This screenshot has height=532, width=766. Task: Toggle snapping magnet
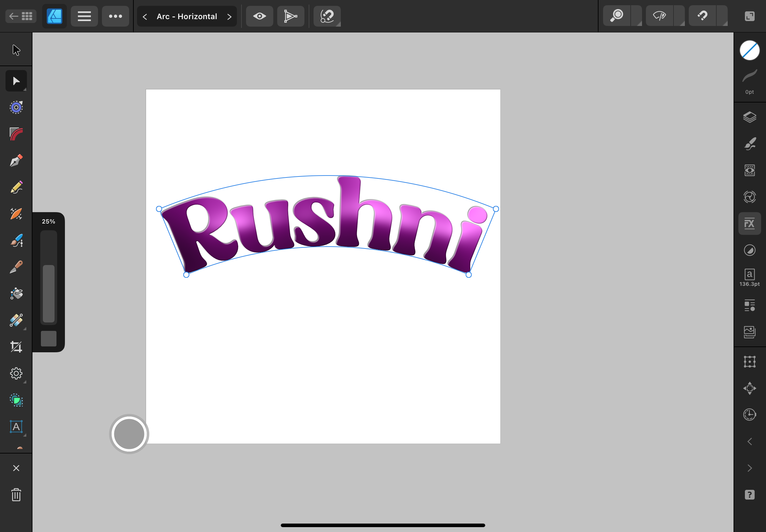pos(702,16)
